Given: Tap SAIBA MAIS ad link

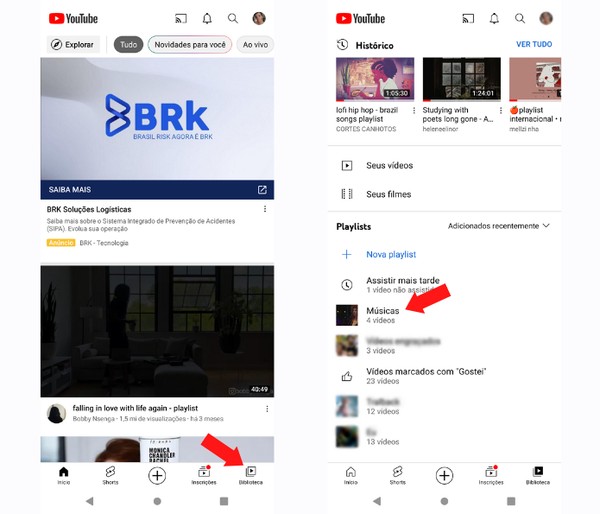Looking at the screenshot, I should [70, 189].
